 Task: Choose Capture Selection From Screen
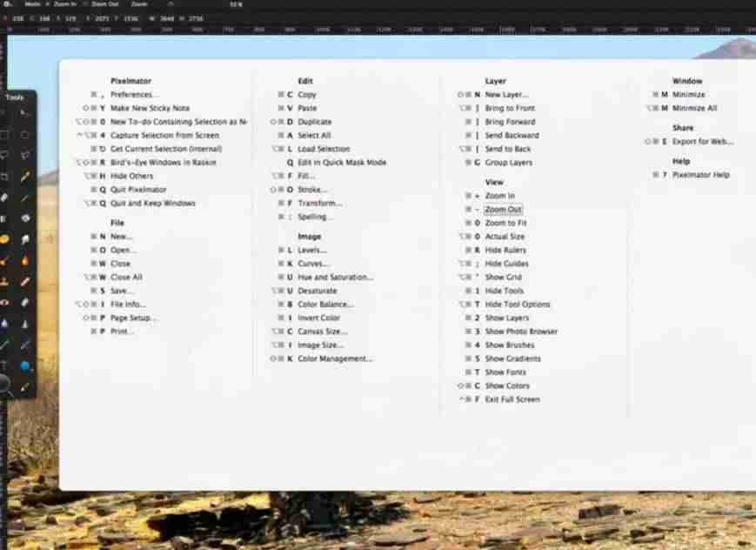click(x=165, y=135)
